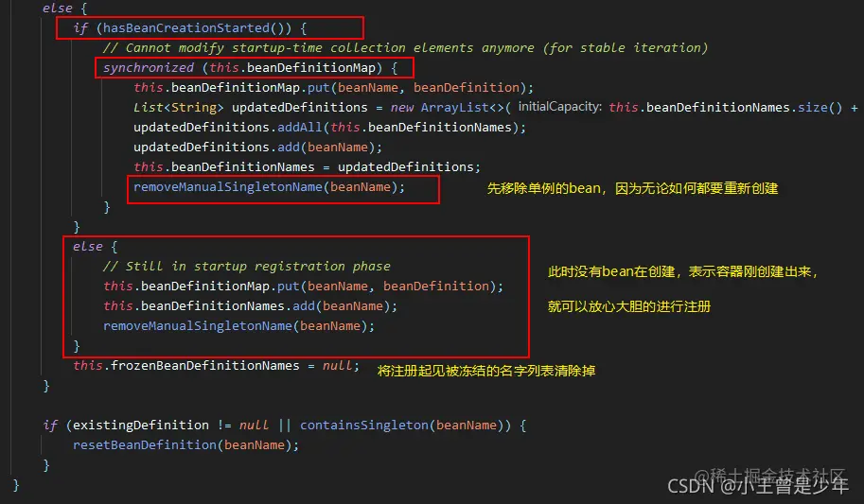864x504 pixels.
Task: Click resetBeanDefinition(beanName) call
Action: [x=185, y=445]
